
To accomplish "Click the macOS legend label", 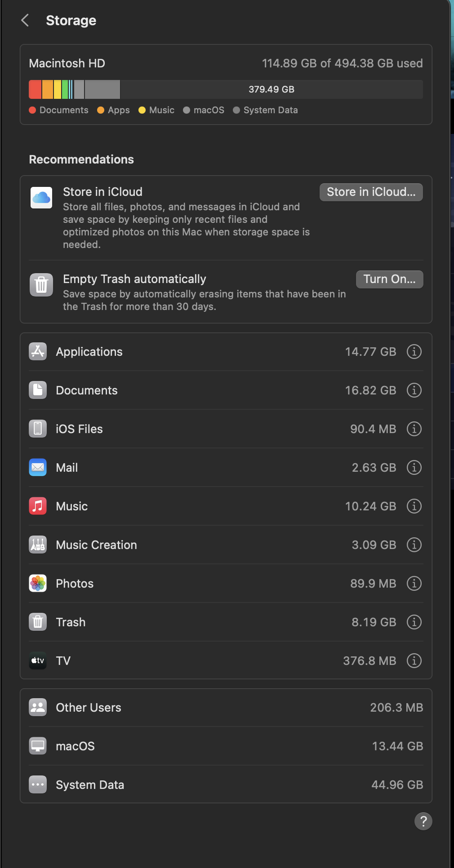I will click(x=209, y=110).
